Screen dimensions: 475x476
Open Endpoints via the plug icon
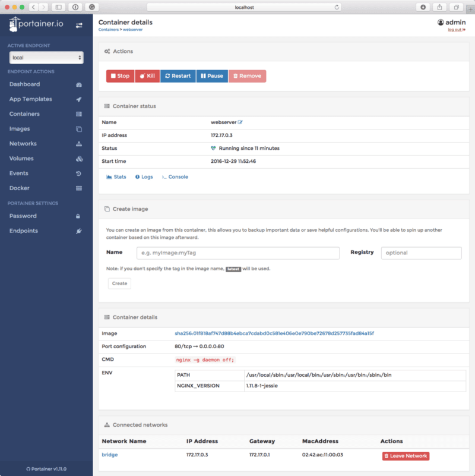point(79,231)
